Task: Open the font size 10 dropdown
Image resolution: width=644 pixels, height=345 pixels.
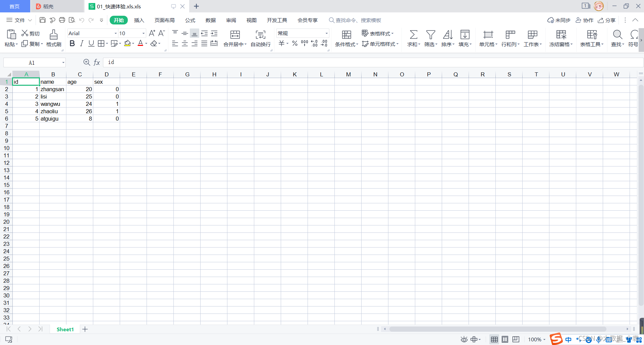Action: pyautogui.click(x=144, y=33)
